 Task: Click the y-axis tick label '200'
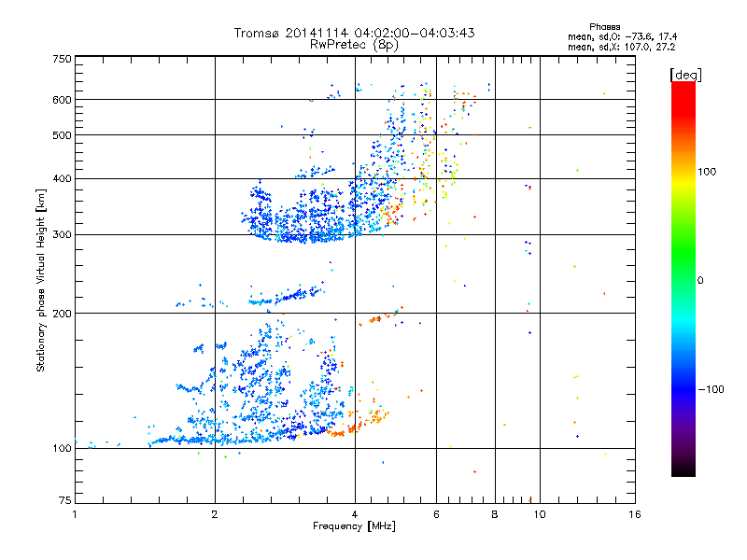click(62, 314)
